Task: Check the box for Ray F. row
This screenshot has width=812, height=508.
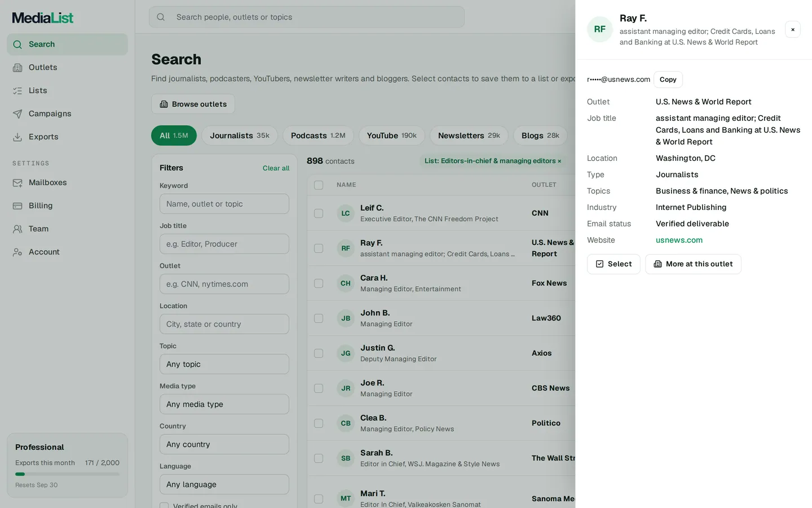Action: pyautogui.click(x=319, y=248)
